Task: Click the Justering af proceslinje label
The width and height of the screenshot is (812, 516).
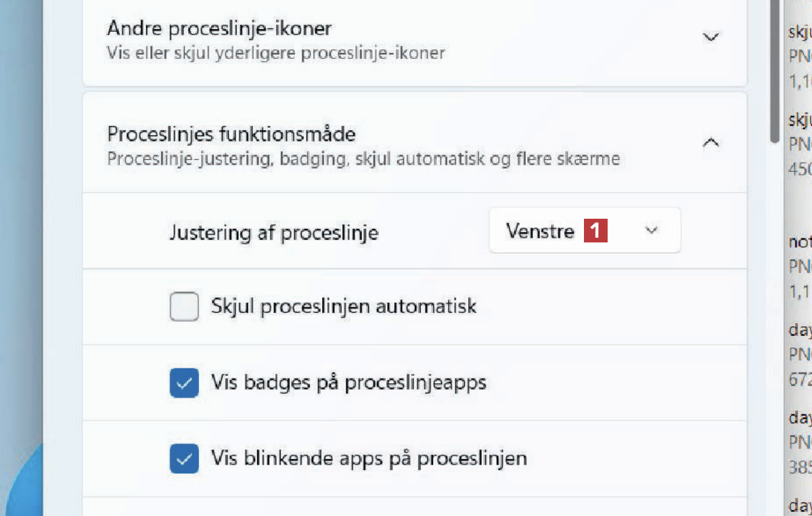Action: pos(273,233)
